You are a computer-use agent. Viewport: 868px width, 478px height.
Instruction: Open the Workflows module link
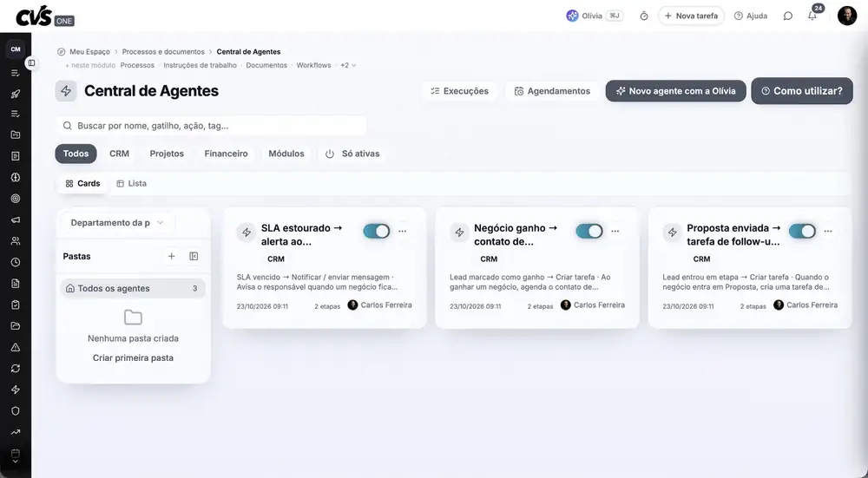[x=313, y=65]
